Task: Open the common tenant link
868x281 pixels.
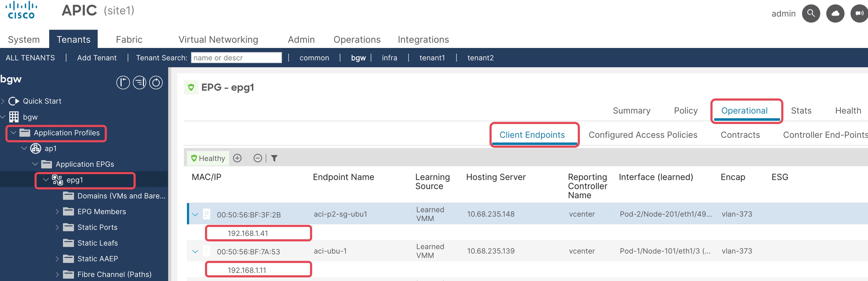Action: 314,58
